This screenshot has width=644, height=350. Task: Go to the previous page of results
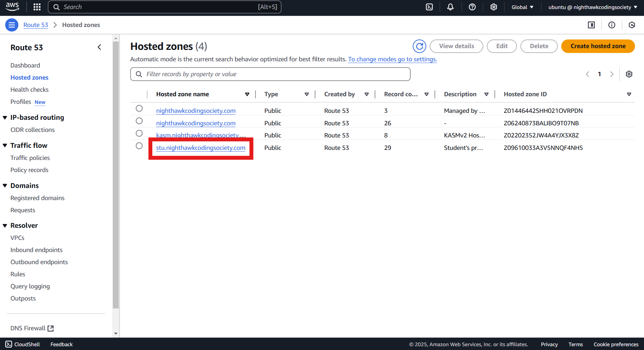pos(588,74)
